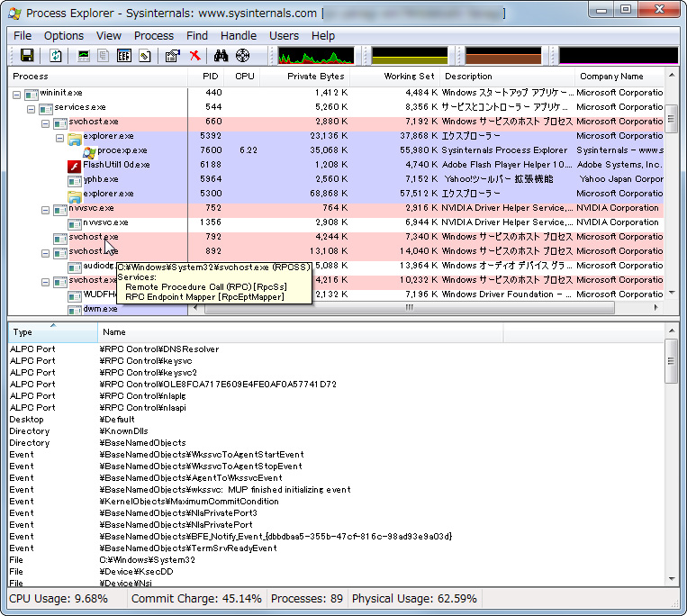Click the process list horizontal scrollbar thumb
Viewport: 687px width, 616px height.
(x=410, y=308)
